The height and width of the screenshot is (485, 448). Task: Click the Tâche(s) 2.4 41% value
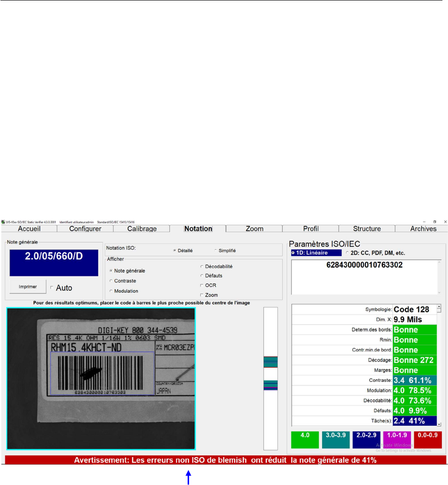(415, 421)
